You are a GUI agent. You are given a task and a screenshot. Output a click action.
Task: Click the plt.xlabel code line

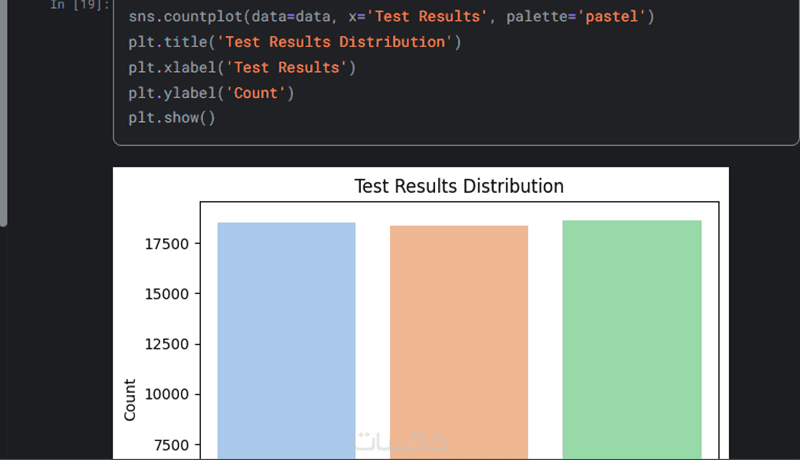pyautogui.click(x=242, y=68)
